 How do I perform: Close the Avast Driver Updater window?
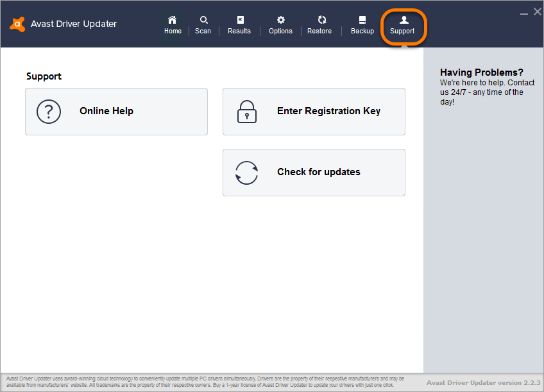tap(538, 12)
